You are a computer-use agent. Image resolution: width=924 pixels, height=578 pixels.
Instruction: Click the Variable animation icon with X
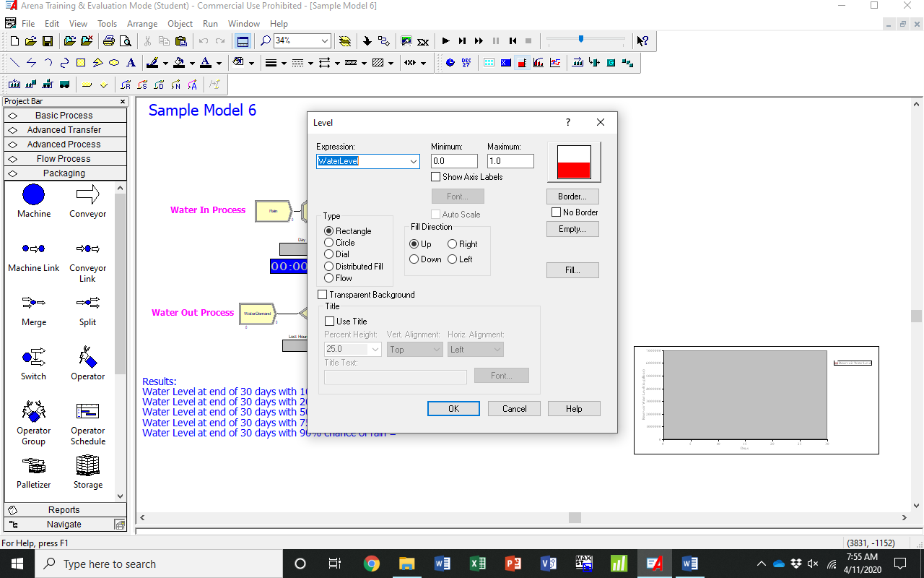[x=505, y=63]
